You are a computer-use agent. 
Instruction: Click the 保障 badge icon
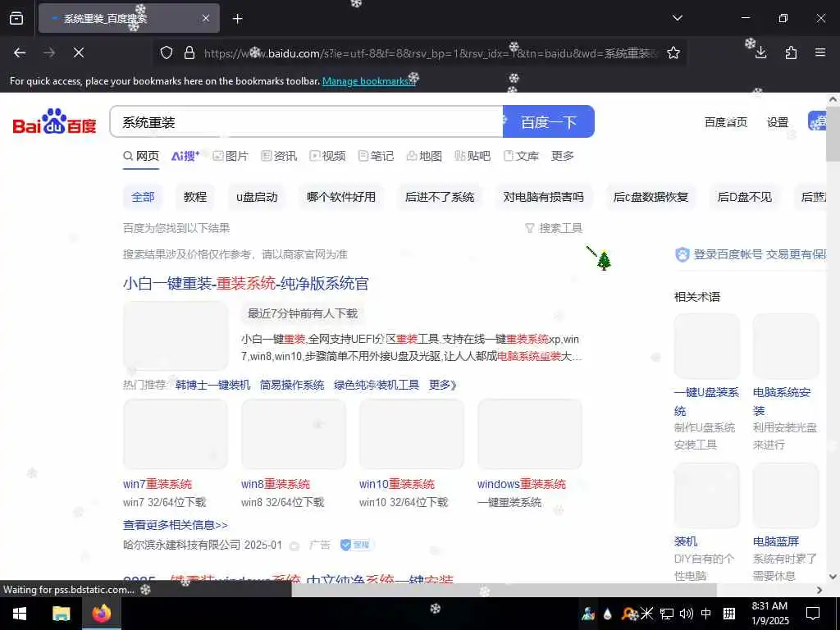pos(356,545)
